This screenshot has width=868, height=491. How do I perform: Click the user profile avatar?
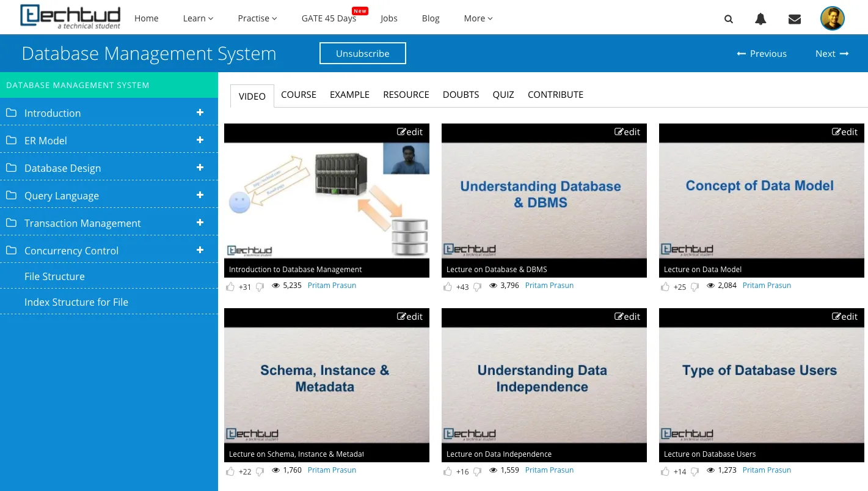click(832, 18)
